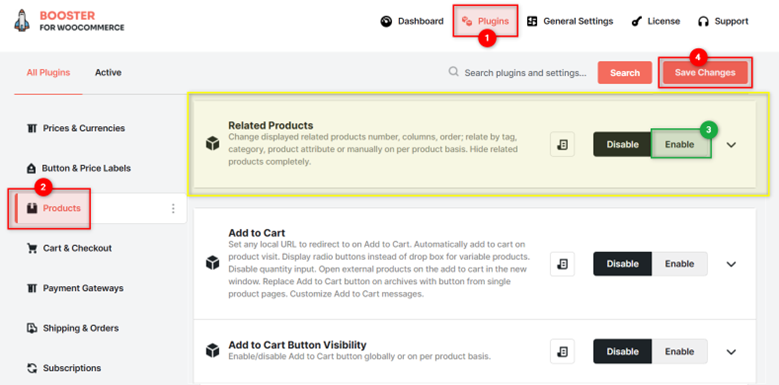Click the three-dot menu beside Products
The width and height of the screenshot is (779, 385).
tap(173, 209)
